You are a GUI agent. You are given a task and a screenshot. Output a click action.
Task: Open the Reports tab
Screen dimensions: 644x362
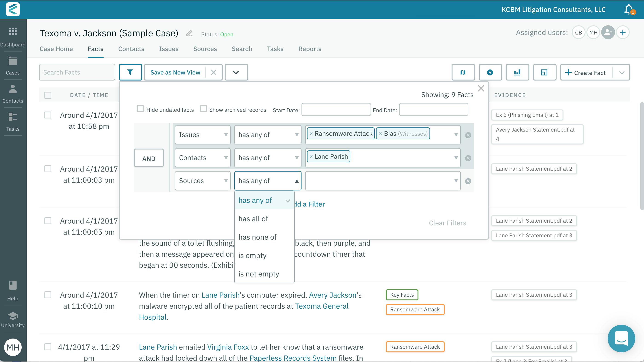[x=310, y=49]
